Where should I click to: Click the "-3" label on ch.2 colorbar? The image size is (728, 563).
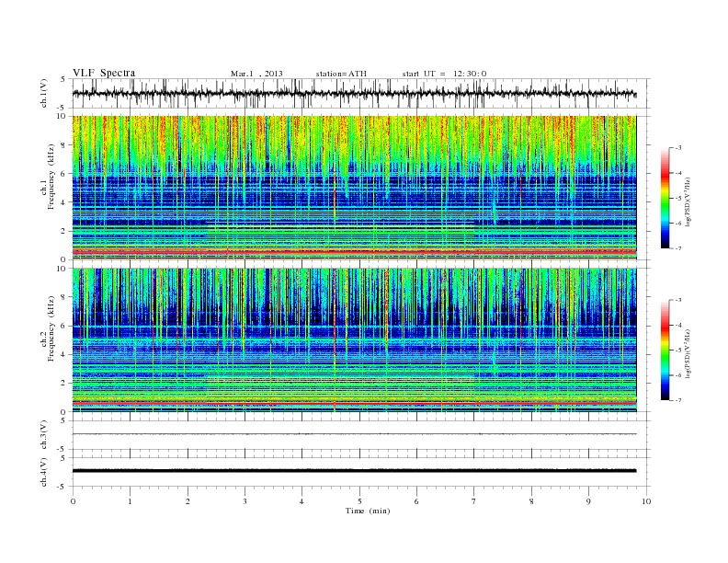click(678, 300)
